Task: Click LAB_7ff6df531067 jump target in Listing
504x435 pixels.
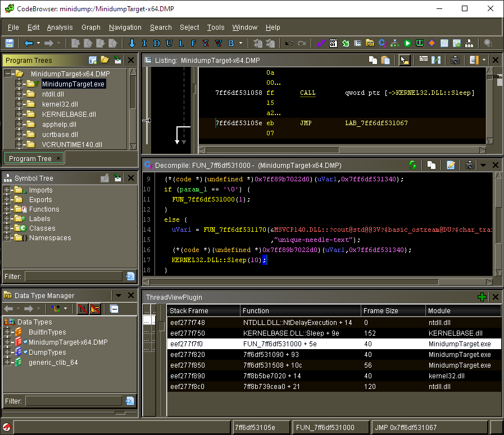Action: [376, 123]
